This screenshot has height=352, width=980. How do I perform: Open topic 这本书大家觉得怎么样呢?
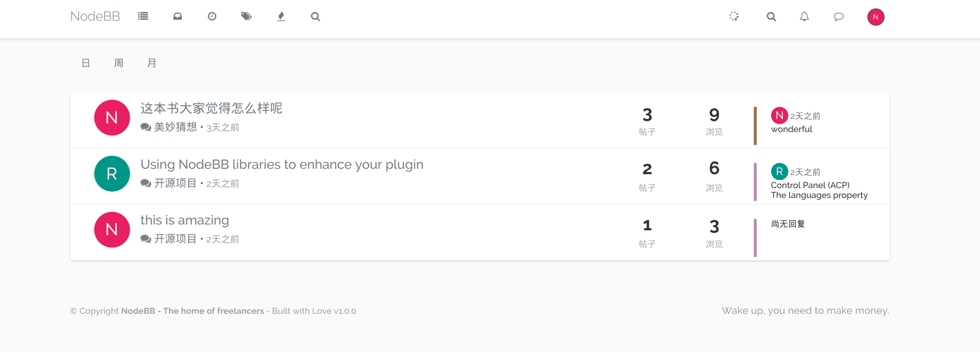pyautogui.click(x=211, y=108)
